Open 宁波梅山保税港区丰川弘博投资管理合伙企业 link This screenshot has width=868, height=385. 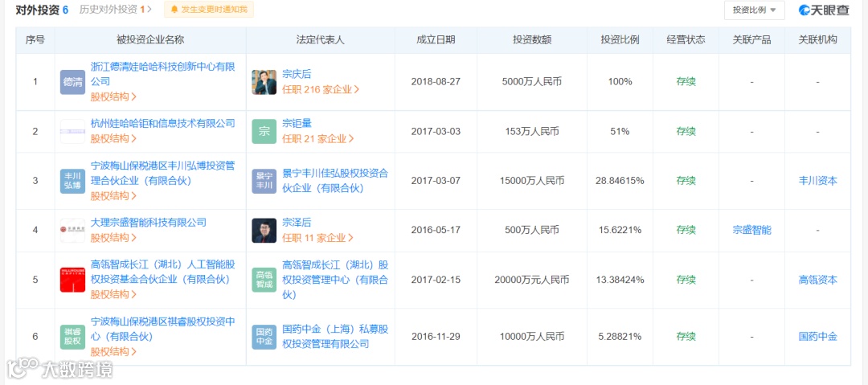(x=162, y=173)
